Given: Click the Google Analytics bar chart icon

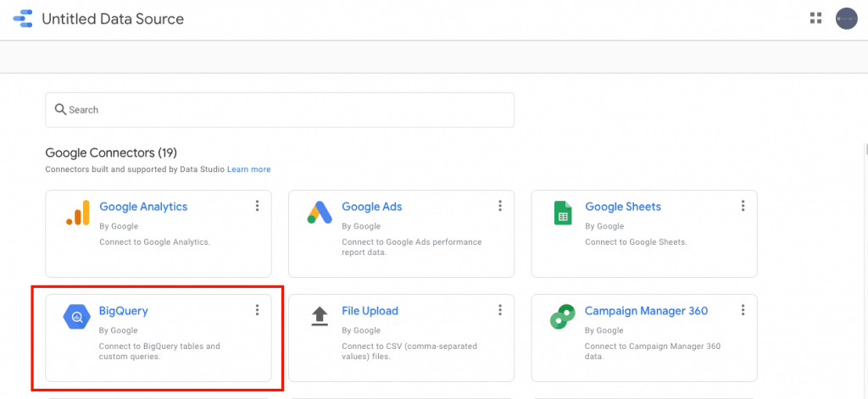Looking at the screenshot, I should click(x=77, y=213).
